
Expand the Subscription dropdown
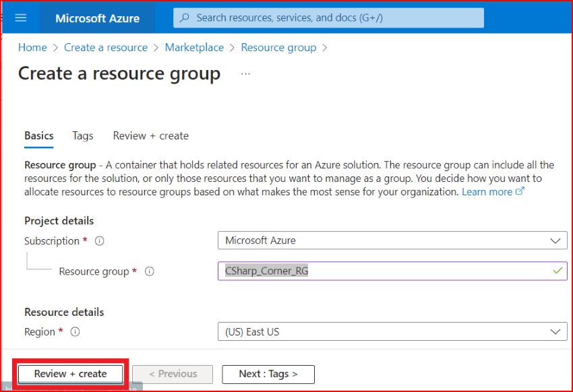tap(555, 240)
